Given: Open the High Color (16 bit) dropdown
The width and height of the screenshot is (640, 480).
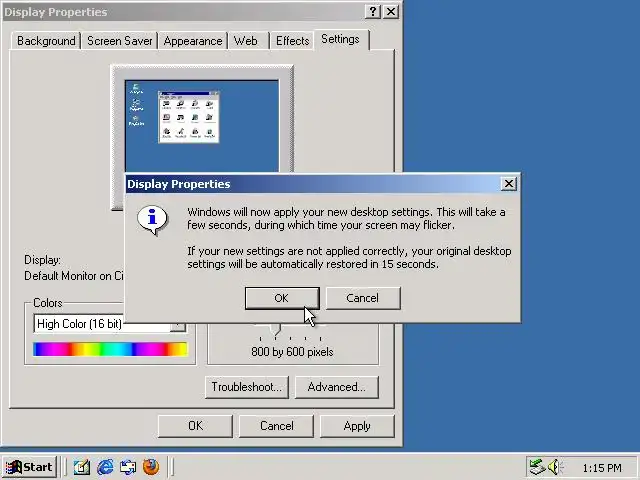Looking at the screenshot, I should pos(109,324).
